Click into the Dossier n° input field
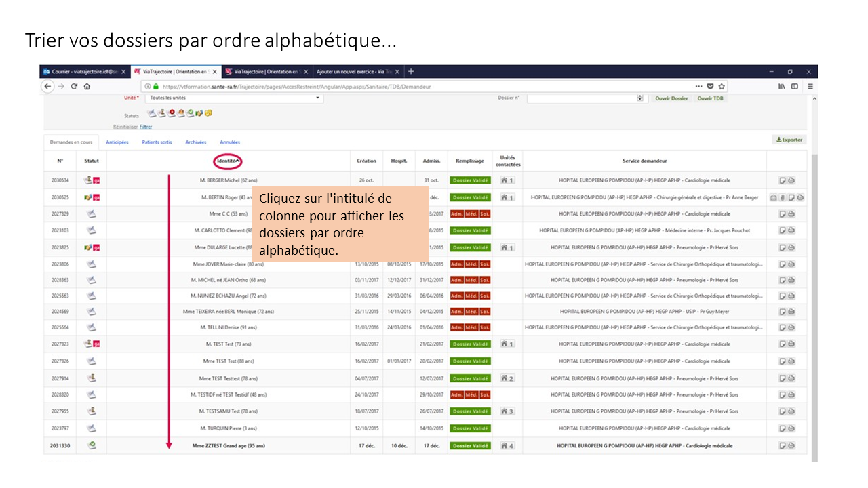 (x=581, y=98)
